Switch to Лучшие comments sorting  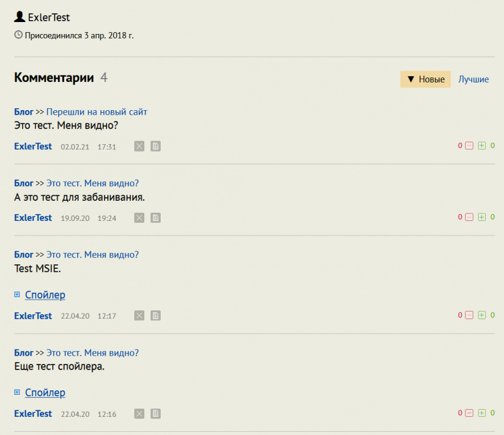[x=473, y=79]
